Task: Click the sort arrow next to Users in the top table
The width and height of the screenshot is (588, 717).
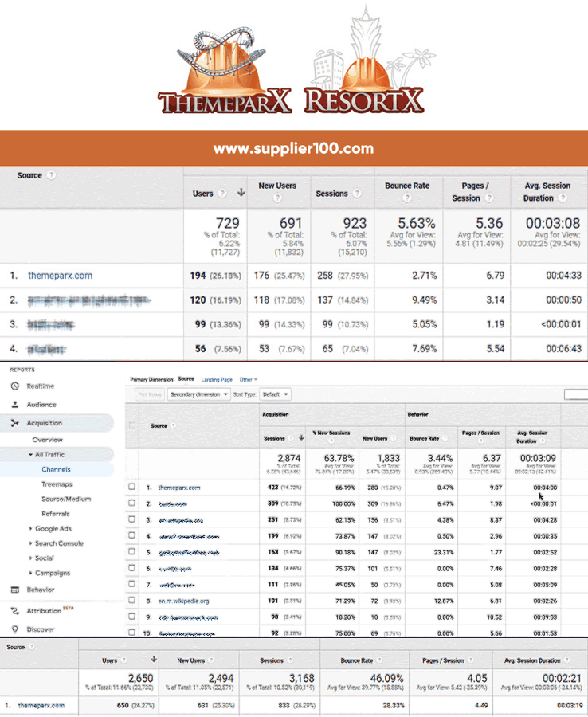Action: (241, 193)
